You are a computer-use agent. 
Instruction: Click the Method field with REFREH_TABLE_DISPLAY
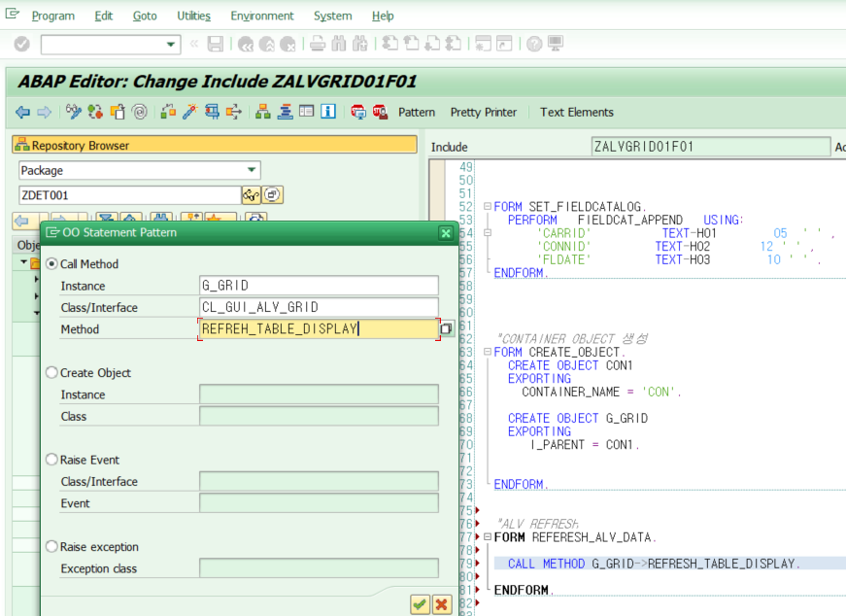[319, 328]
